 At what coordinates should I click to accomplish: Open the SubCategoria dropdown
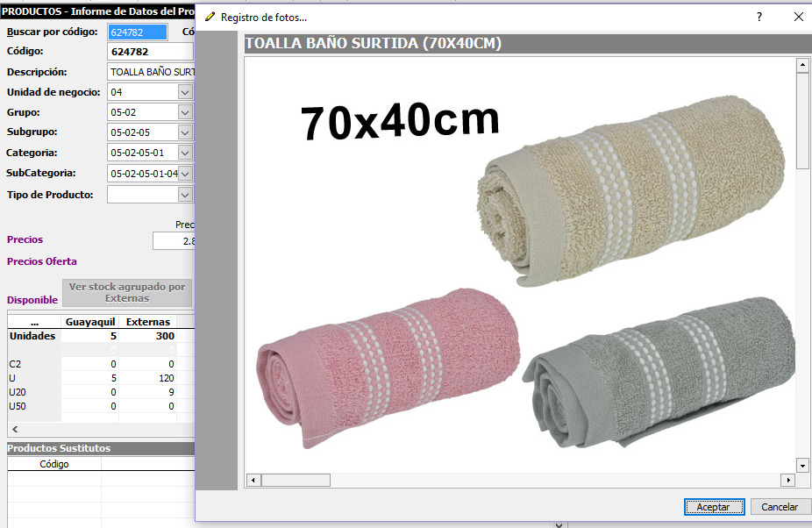point(184,174)
